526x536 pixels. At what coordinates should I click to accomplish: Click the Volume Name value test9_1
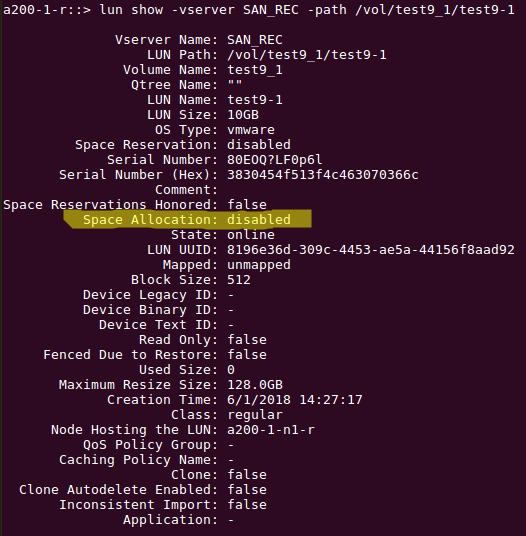pos(255,70)
